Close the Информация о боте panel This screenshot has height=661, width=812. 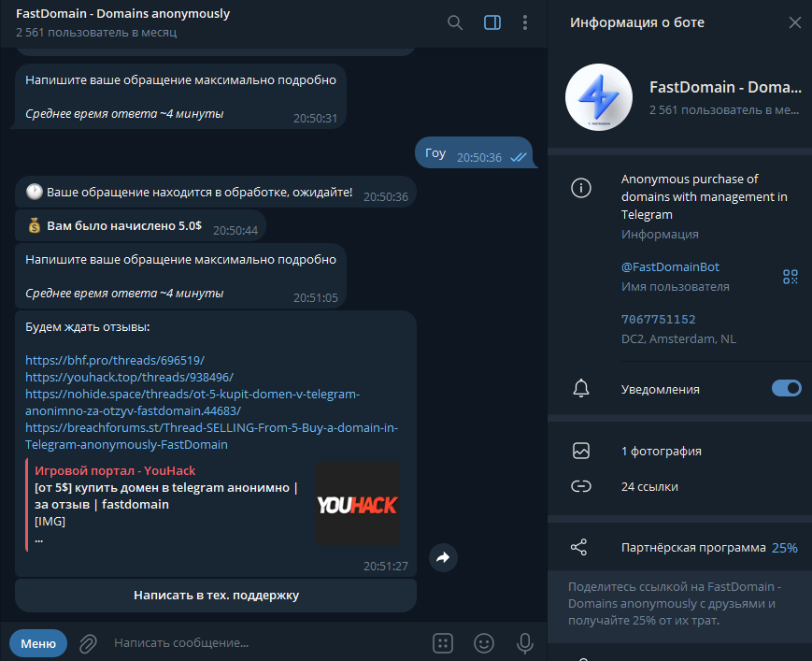[x=795, y=22]
